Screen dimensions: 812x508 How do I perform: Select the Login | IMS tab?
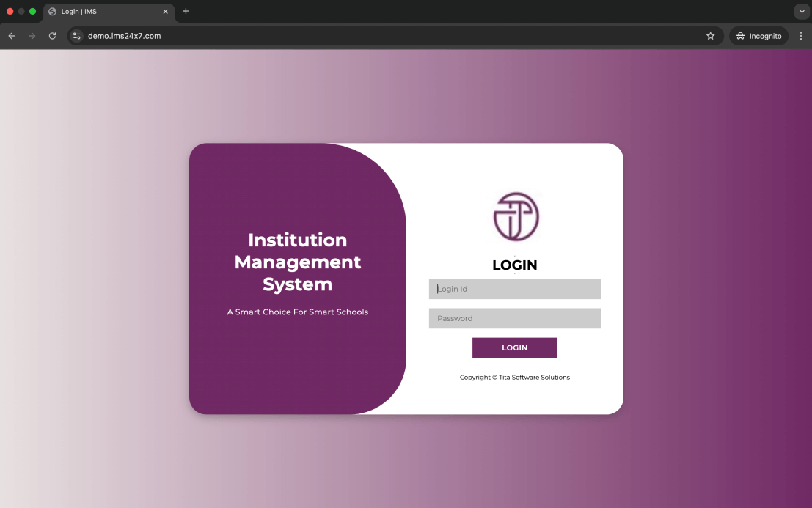(x=103, y=12)
